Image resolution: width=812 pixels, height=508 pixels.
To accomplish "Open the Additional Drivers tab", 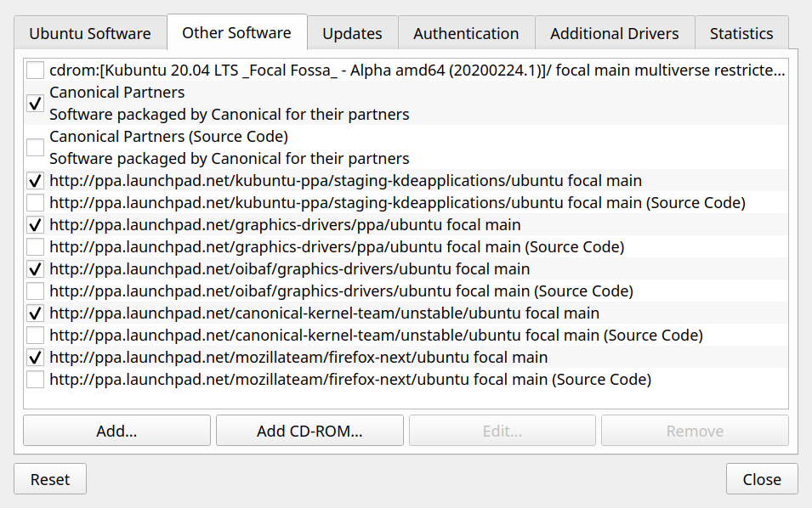I will coord(614,34).
